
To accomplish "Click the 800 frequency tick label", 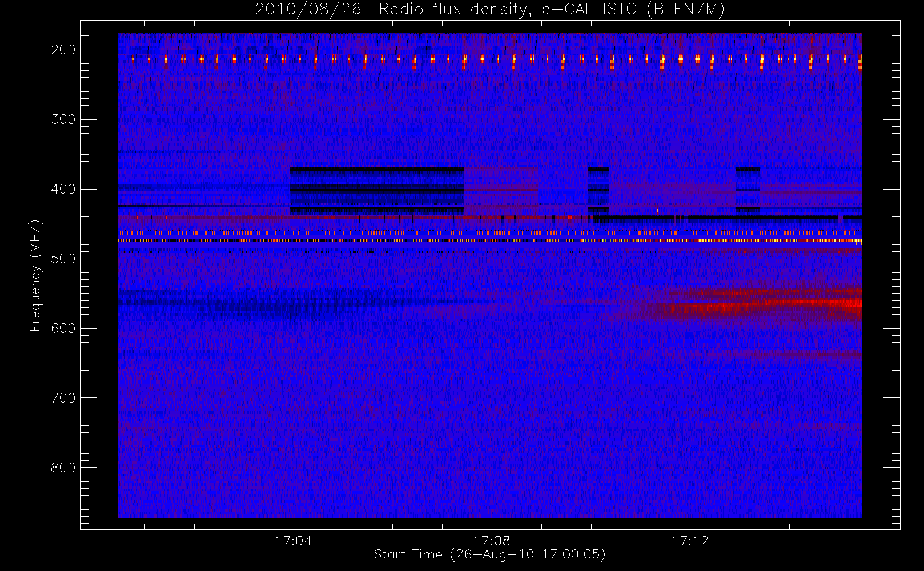I will click(63, 468).
